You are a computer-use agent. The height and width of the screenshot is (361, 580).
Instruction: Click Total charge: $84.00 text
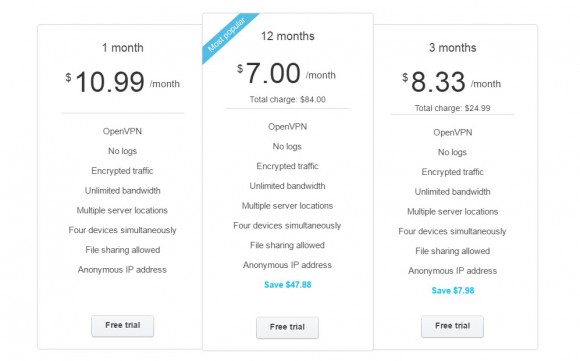(287, 99)
